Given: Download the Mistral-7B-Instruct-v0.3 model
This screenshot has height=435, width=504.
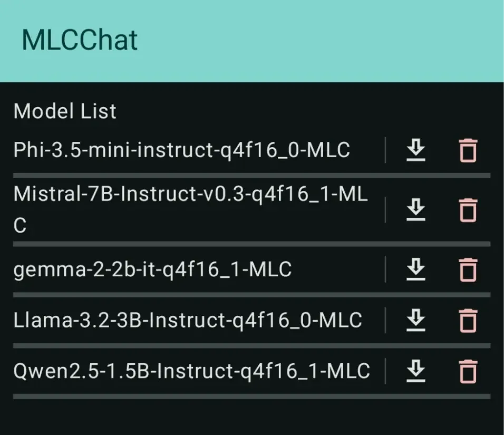Looking at the screenshot, I should click(x=416, y=210).
